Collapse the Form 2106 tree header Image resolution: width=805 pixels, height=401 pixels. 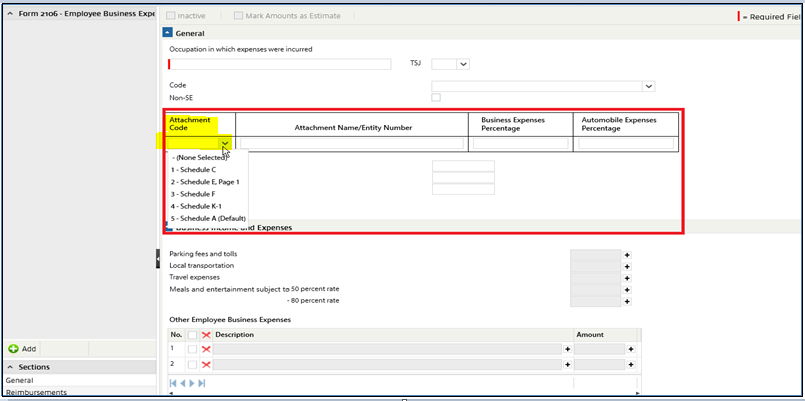coord(10,14)
